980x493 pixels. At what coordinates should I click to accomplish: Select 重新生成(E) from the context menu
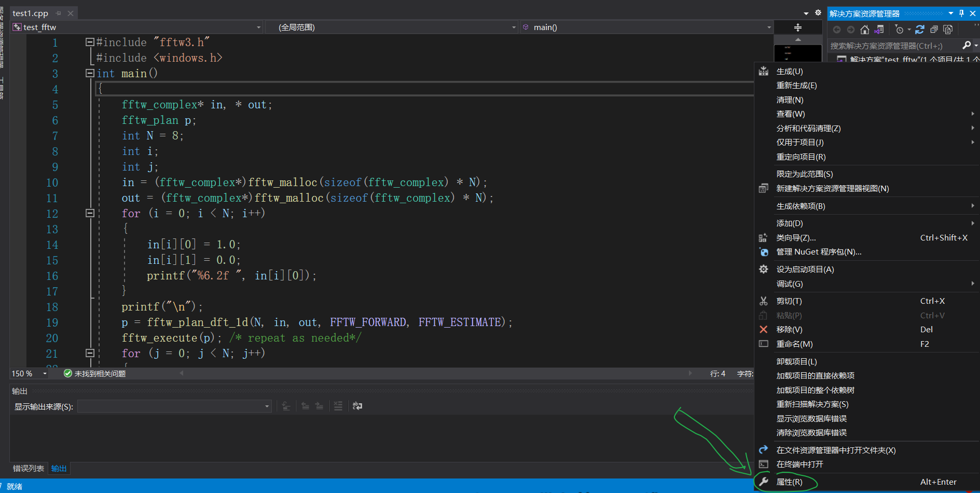point(797,86)
